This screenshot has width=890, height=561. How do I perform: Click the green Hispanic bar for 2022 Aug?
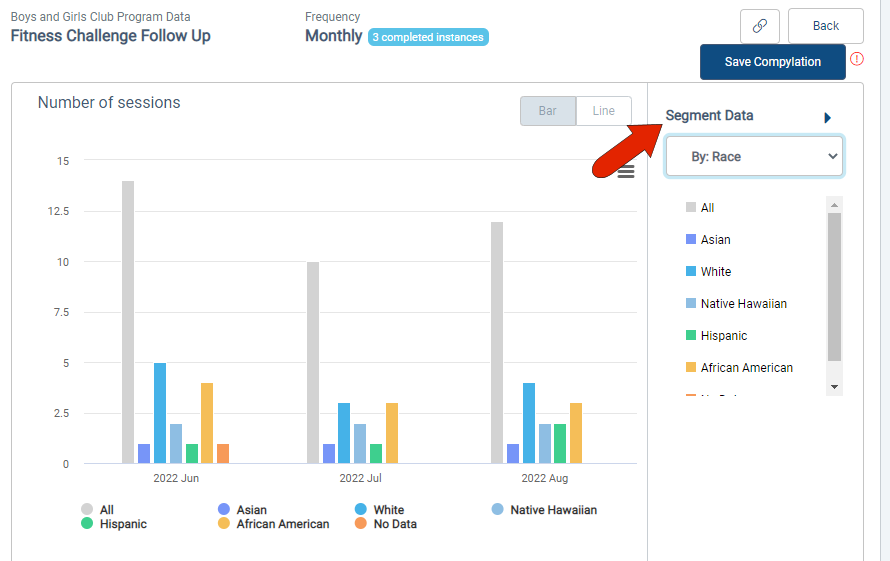pyautogui.click(x=560, y=443)
